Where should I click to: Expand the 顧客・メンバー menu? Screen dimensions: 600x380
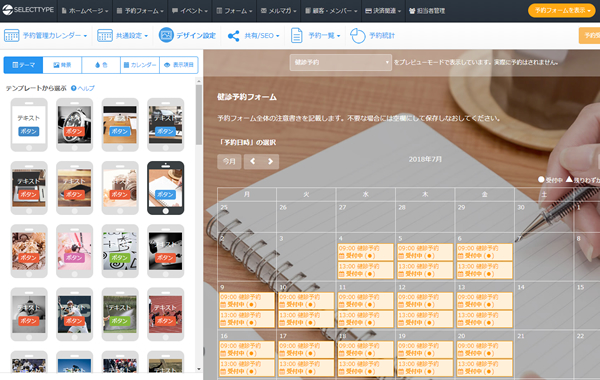331,11
